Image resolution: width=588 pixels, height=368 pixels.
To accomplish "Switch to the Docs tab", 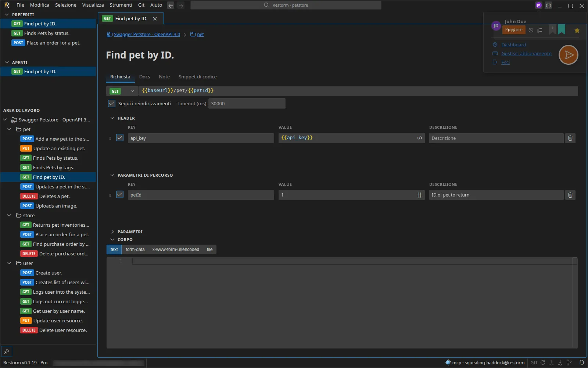I will pos(144,77).
